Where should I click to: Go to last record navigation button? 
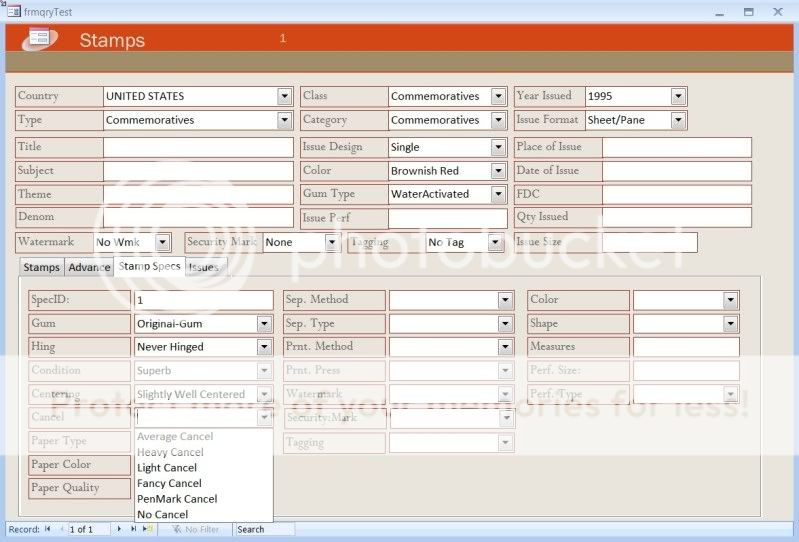[134, 529]
